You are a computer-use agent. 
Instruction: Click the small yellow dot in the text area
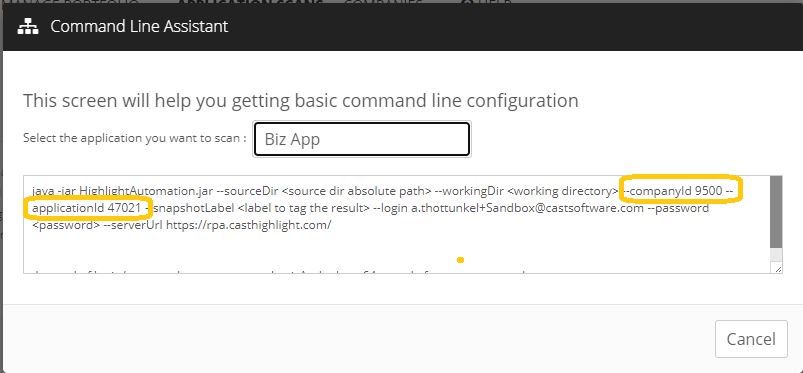460,260
